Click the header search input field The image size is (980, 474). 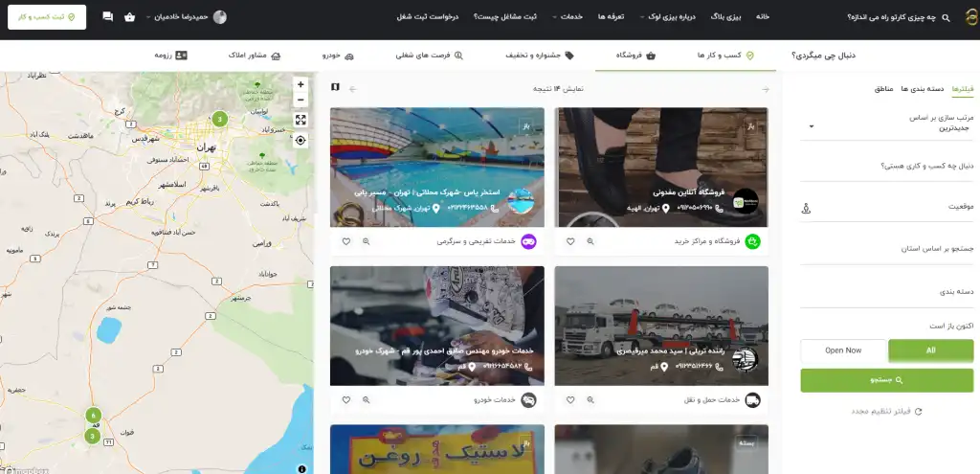pyautogui.click(x=891, y=17)
